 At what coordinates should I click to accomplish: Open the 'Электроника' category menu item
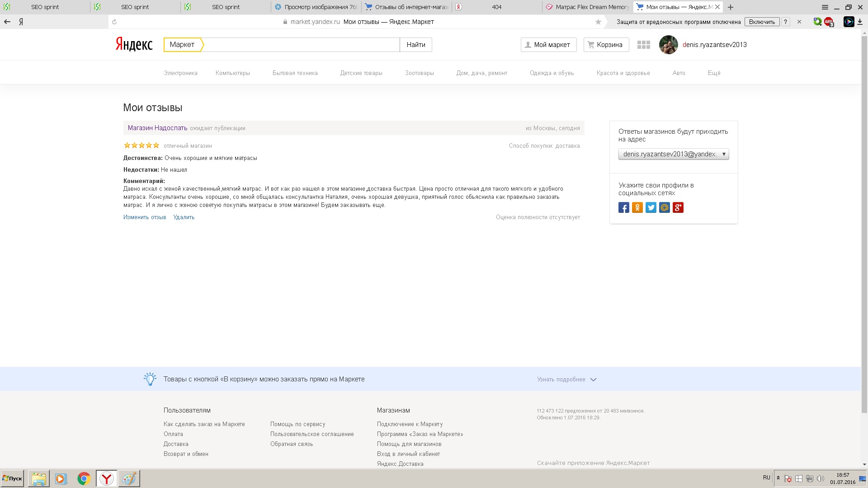pyautogui.click(x=180, y=73)
